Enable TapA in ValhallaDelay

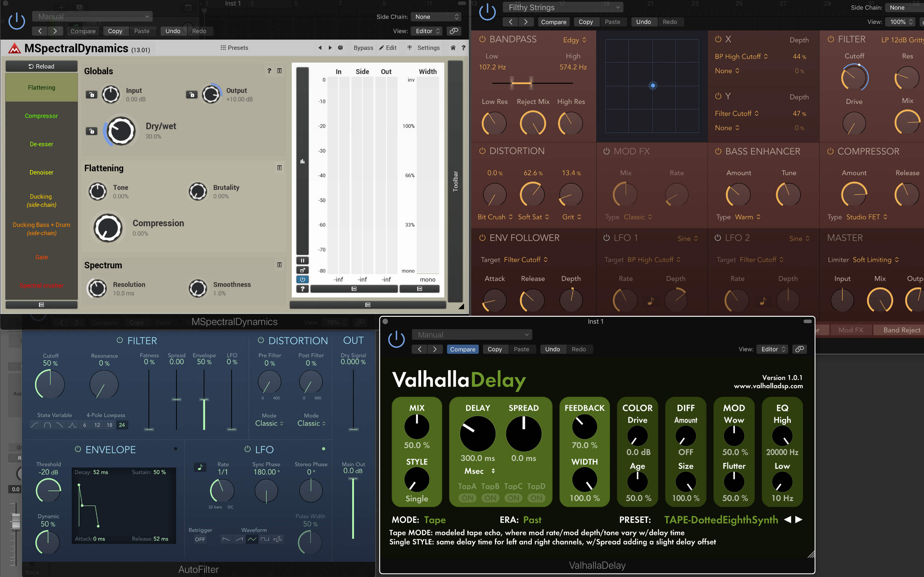point(467,497)
